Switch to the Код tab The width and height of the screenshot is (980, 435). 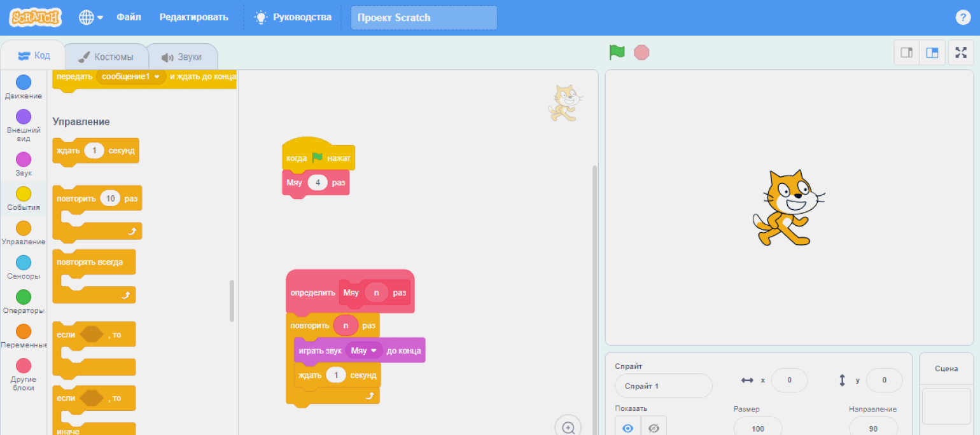pos(33,56)
